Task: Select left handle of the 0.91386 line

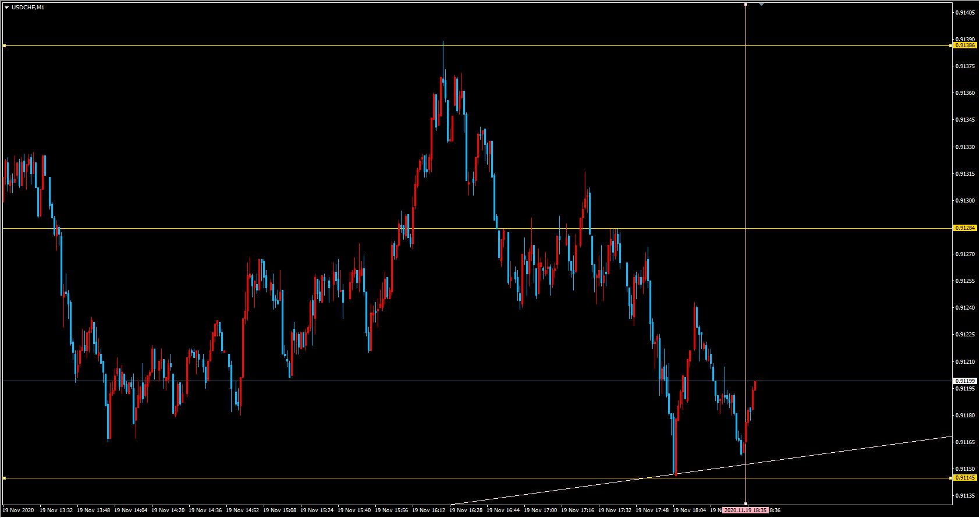Action: (4, 45)
